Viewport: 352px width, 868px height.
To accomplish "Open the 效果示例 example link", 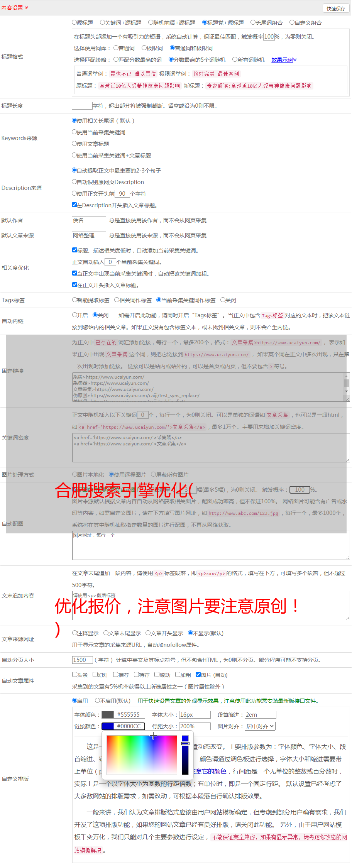I will point(283,60).
